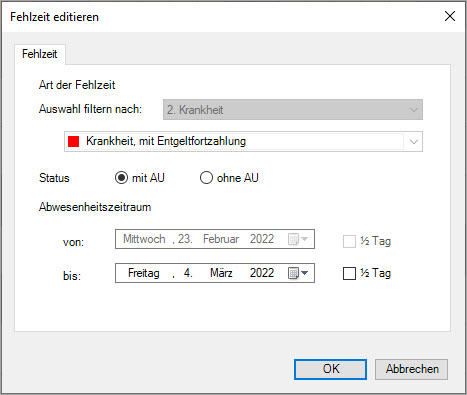The image size is (467, 395).
Task: Enable ½ Tag for the 'bis' date
Action: [349, 274]
